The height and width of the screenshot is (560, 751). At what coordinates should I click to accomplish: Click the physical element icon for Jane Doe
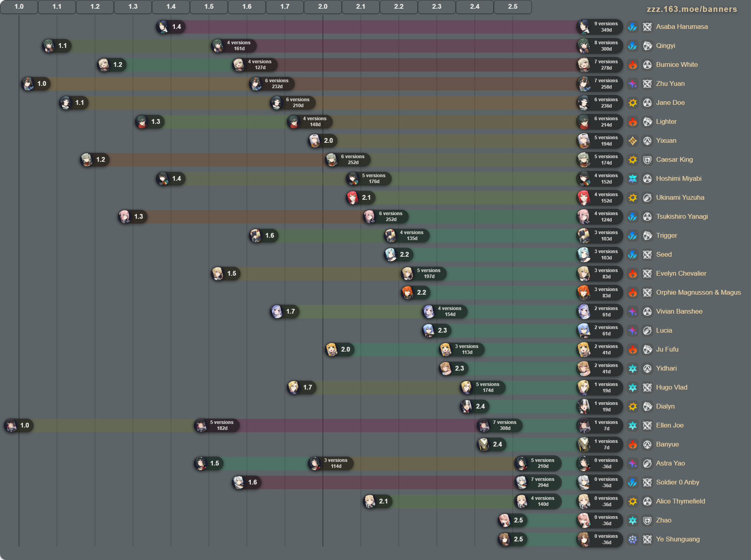(x=633, y=103)
